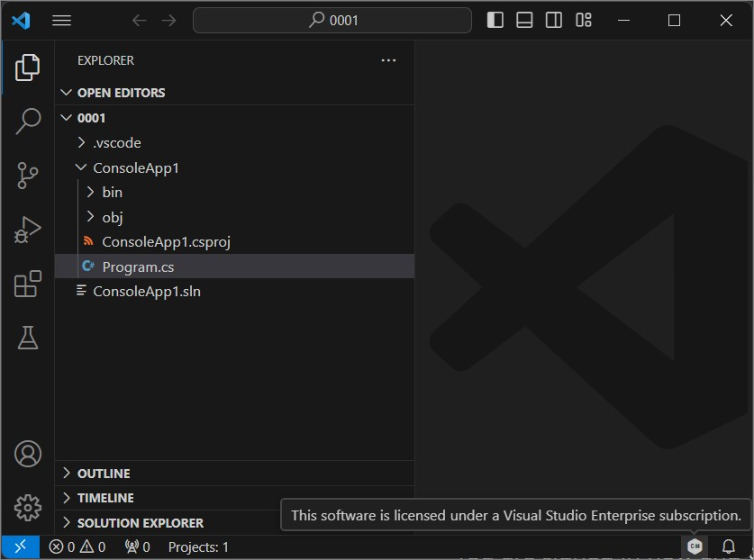Show errors and warnings in status bar
The height and width of the screenshot is (560, 754).
(x=77, y=547)
